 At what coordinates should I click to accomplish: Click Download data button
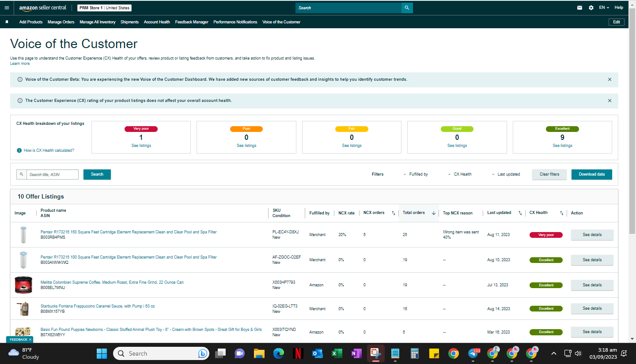[x=592, y=174]
